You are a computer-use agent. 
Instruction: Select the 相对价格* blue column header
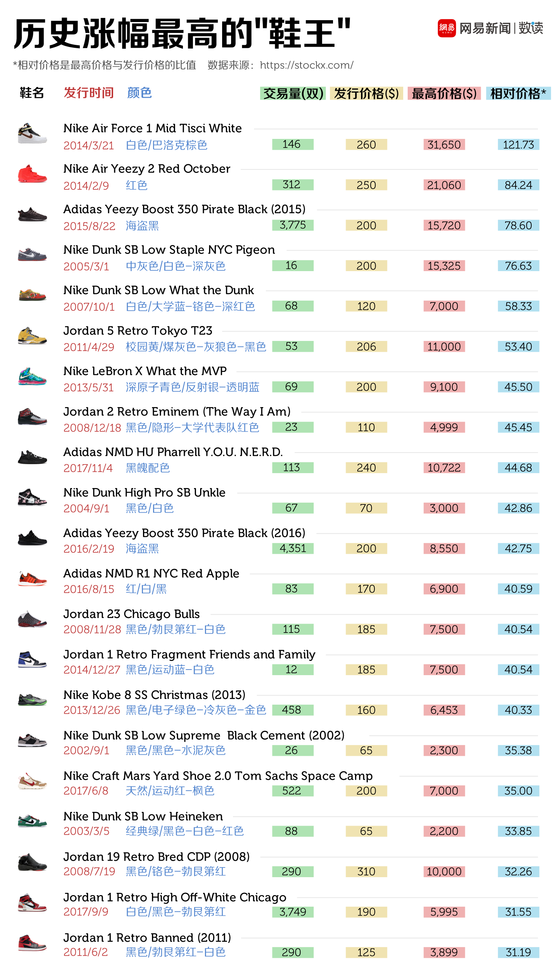(x=518, y=93)
